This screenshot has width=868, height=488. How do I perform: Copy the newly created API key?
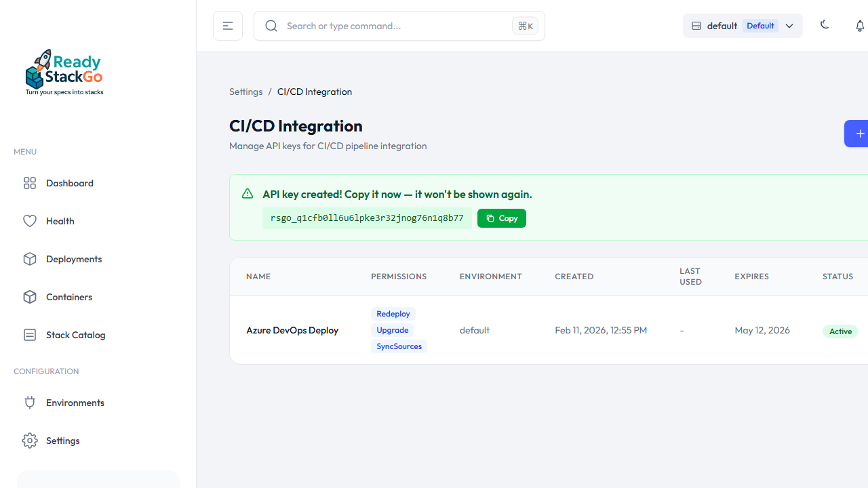(x=501, y=218)
